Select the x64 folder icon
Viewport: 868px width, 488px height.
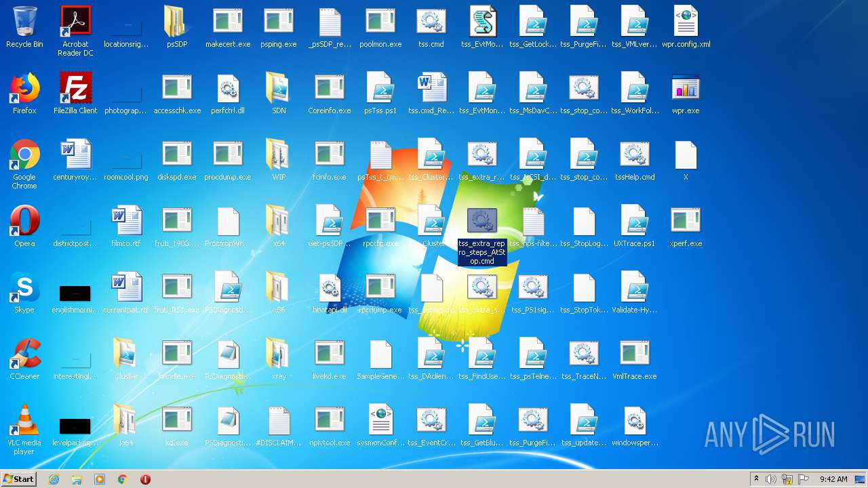click(x=279, y=222)
